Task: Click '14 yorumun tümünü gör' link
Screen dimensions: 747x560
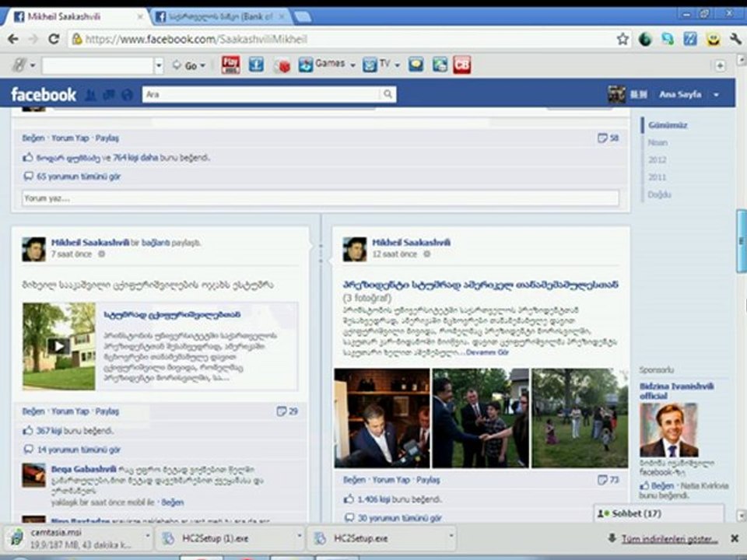Action: 79,450
